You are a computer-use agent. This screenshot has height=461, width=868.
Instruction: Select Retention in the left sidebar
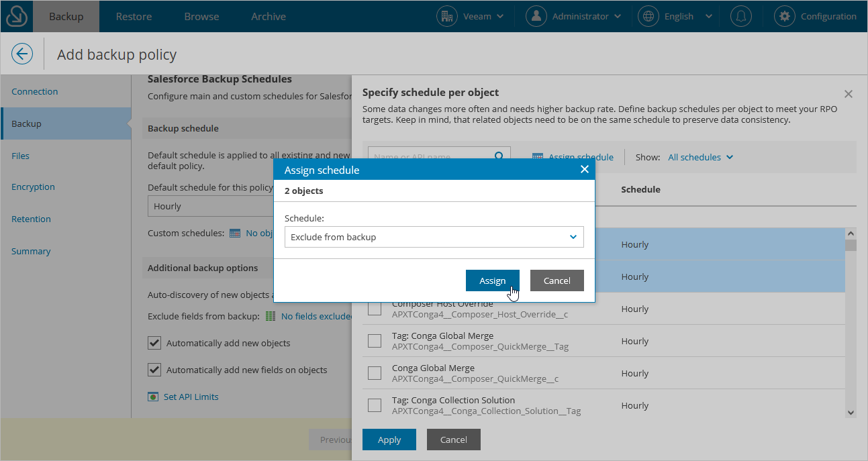(x=31, y=219)
